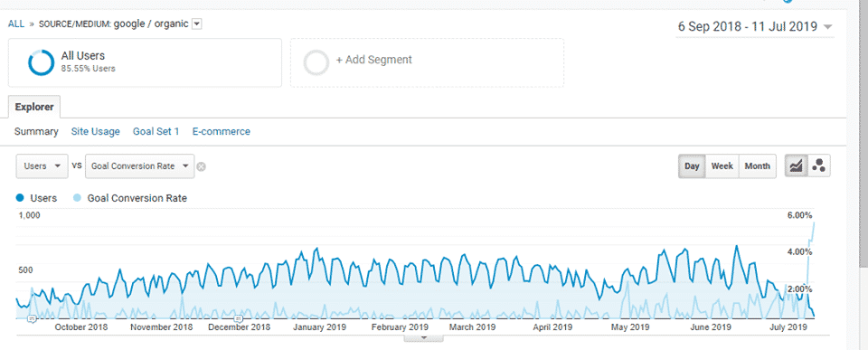This screenshot has height=350, width=868.
Task: Set graph granularity to Week
Action: click(x=722, y=166)
